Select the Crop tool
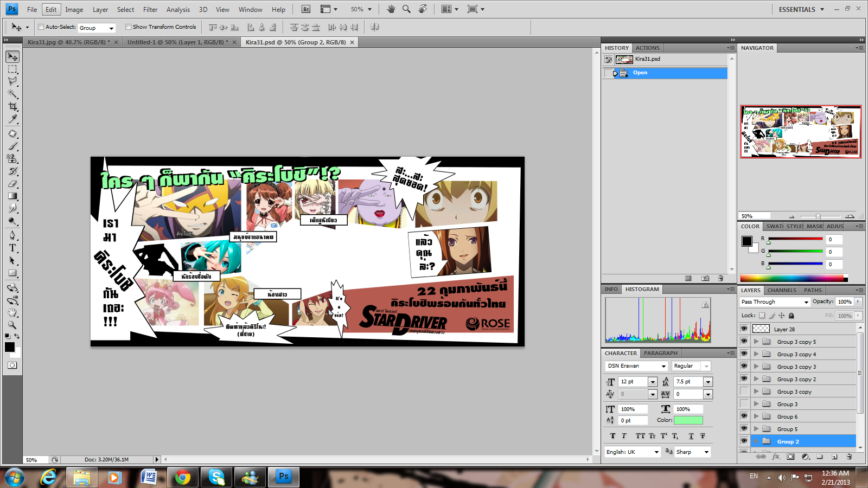 (12, 106)
